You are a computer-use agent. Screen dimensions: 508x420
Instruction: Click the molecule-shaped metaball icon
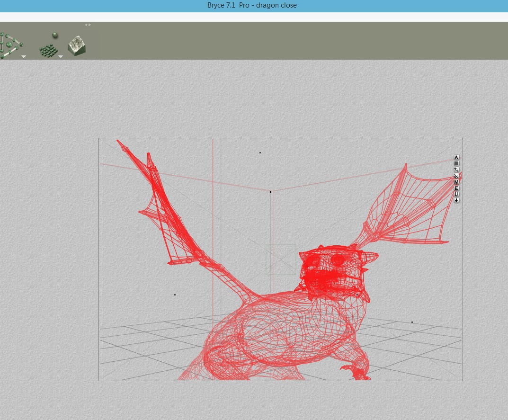(9, 45)
